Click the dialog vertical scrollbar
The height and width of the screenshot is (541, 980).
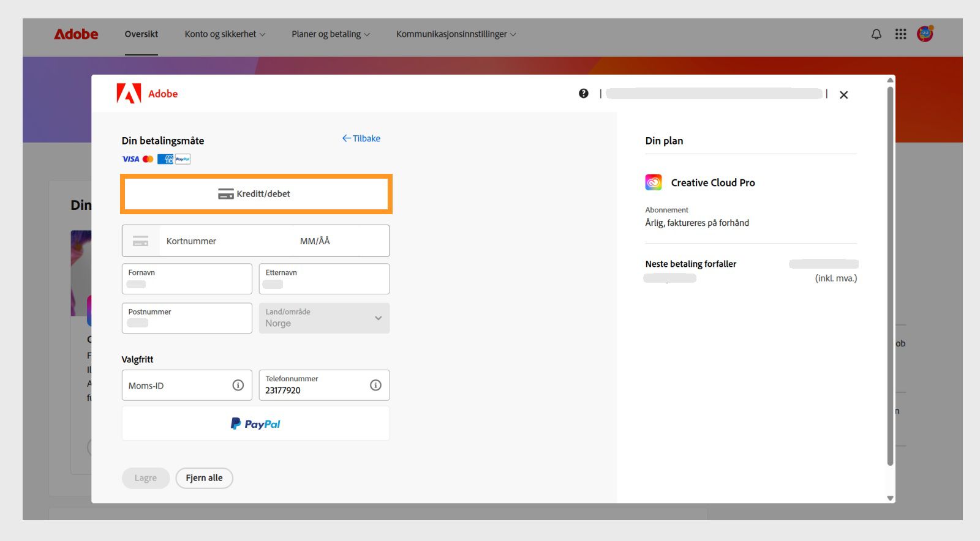(891, 275)
